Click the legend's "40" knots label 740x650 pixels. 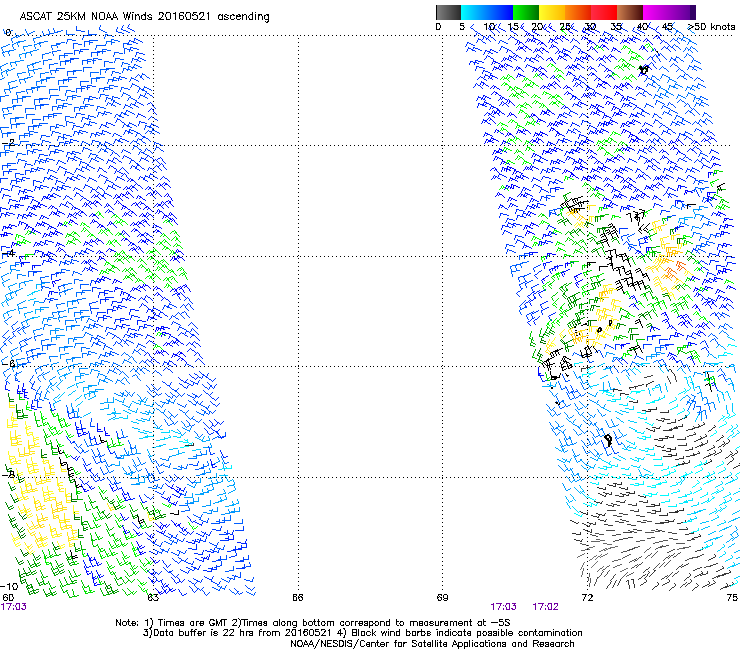click(x=642, y=27)
